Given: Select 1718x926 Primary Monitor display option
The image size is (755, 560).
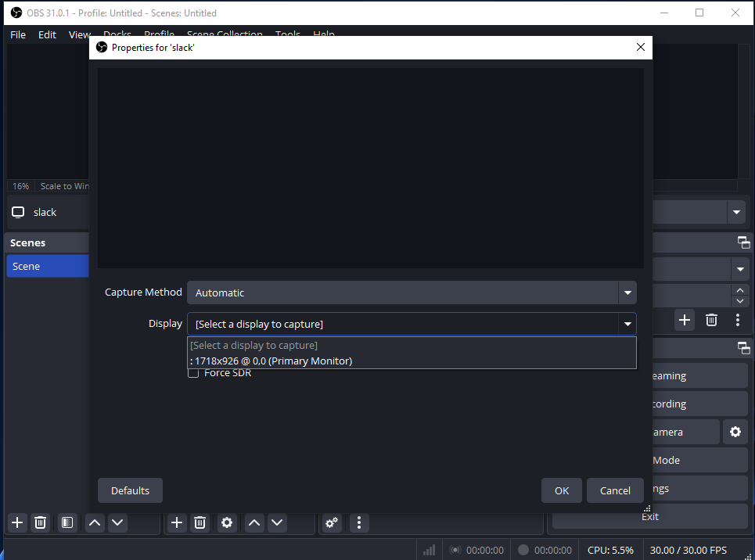Looking at the screenshot, I should point(412,361).
